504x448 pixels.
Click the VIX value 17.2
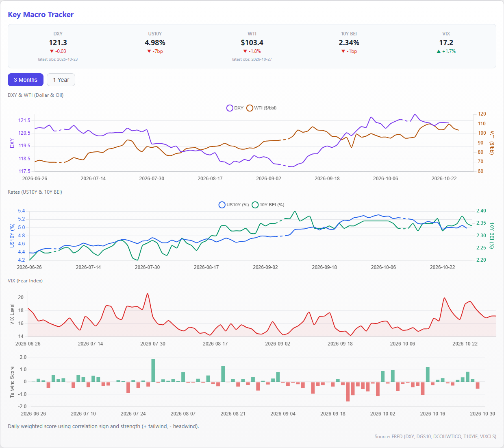point(446,42)
